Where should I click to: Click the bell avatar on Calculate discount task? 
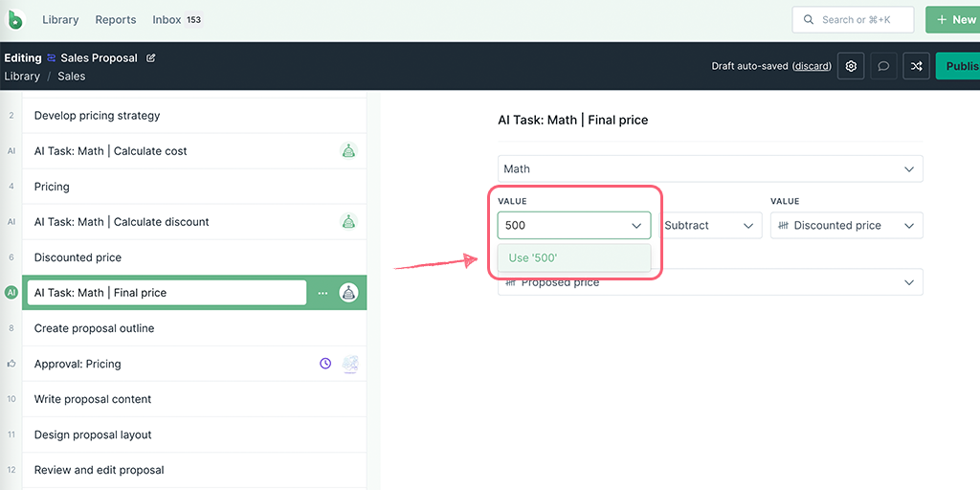(348, 221)
